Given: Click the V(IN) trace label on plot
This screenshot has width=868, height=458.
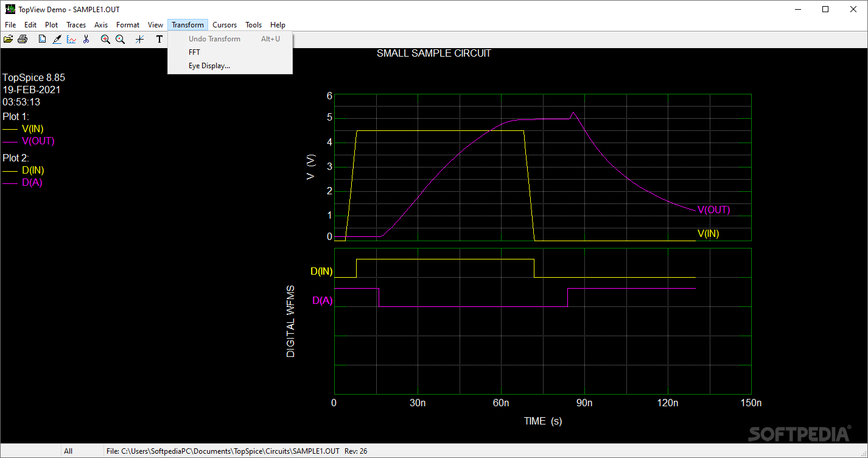Looking at the screenshot, I should click(x=708, y=233).
